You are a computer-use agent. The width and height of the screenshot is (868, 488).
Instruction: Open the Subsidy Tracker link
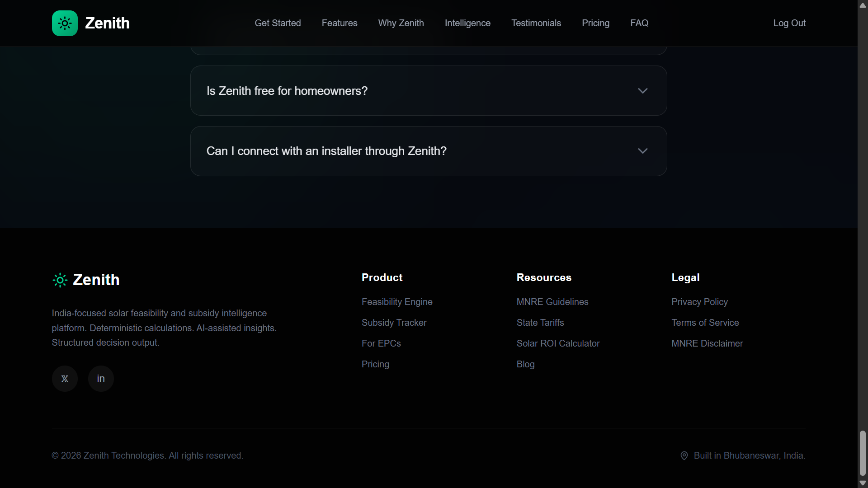pos(394,323)
